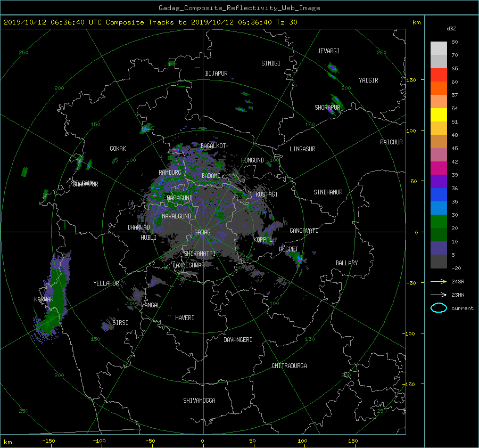
Task: Click the BAGALKOT place label
Action: pyautogui.click(x=213, y=146)
